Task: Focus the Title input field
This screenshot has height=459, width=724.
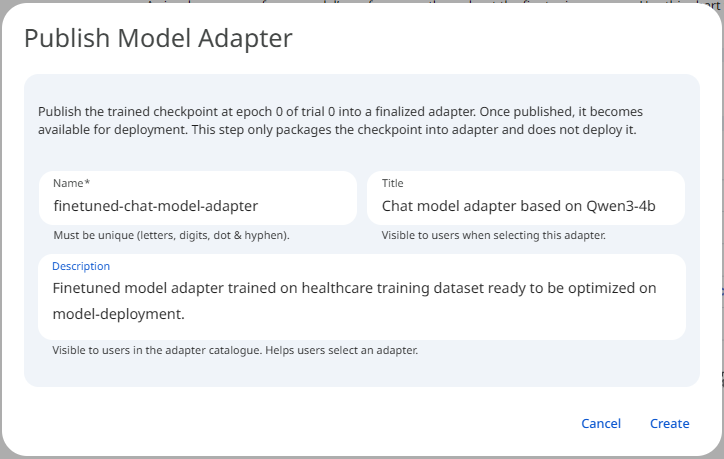Action: (x=525, y=206)
